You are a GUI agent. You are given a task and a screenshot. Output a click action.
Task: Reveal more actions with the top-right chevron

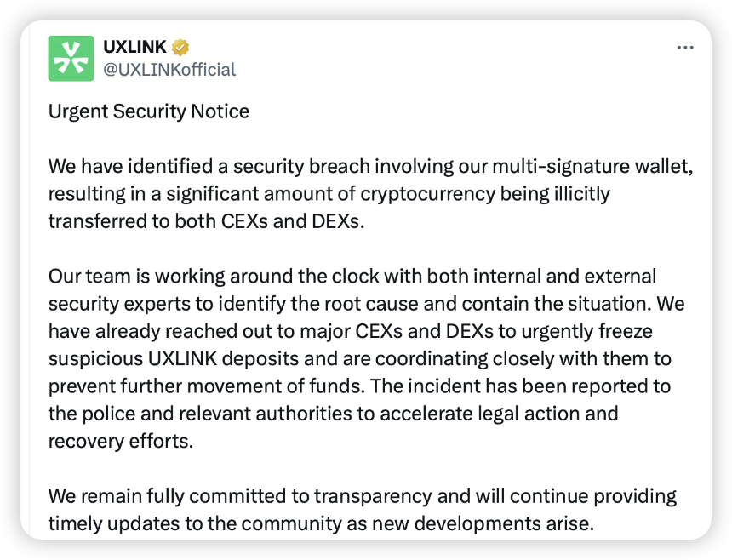[685, 48]
